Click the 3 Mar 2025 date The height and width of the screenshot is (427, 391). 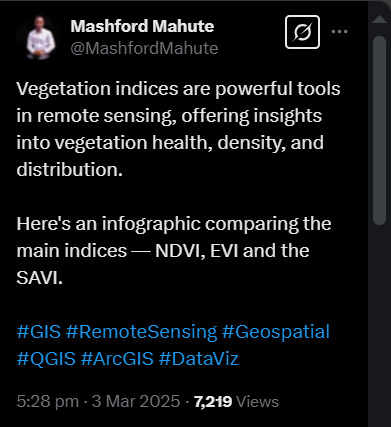point(136,401)
